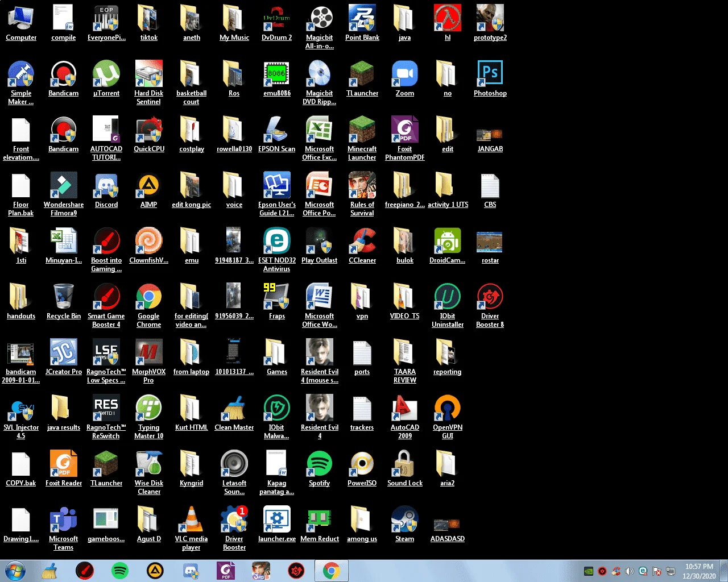This screenshot has height=582, width=728.
Task: Launch Fraps shortcut
Action: pyautogui.click(x=277, y=301)
